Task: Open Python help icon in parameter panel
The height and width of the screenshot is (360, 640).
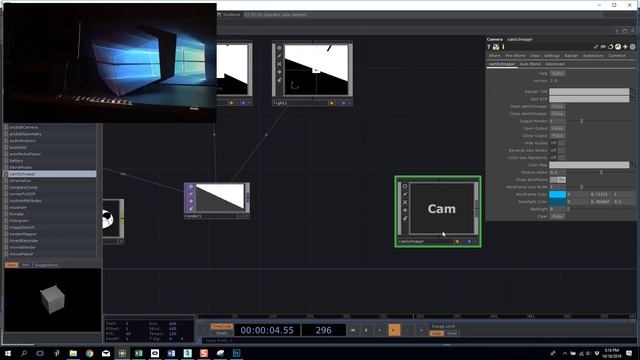Action: (x=496, y=47)
